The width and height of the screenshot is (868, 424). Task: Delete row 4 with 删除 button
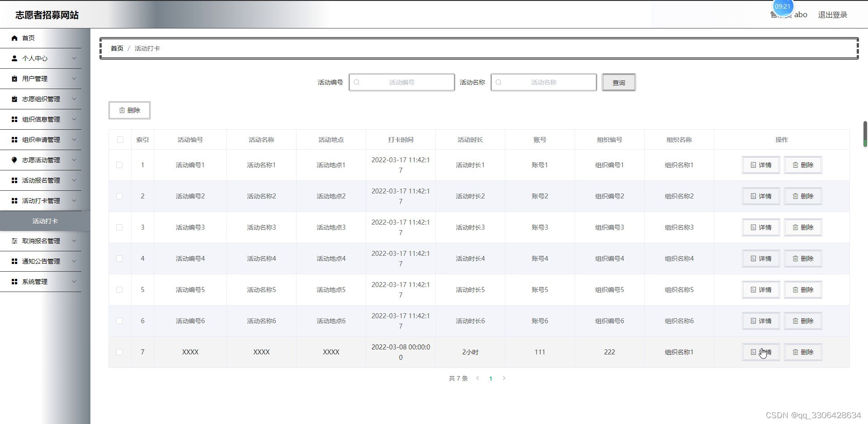click(803, 259)
